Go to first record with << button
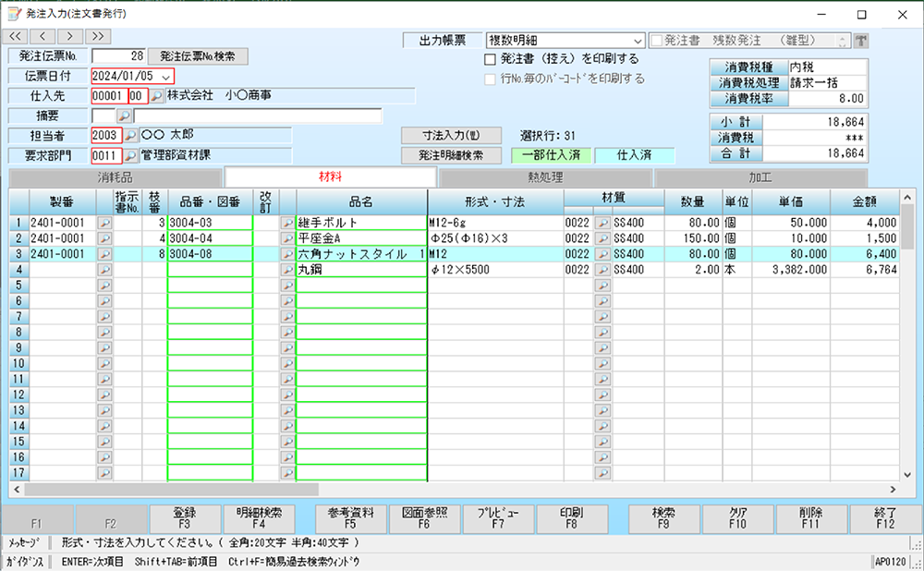This screenshot has height=571, width=924. point(16,37)
